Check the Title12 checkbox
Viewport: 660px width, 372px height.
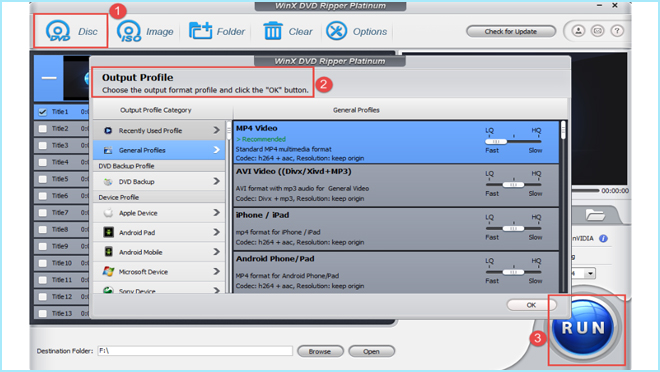pos(43,297)
